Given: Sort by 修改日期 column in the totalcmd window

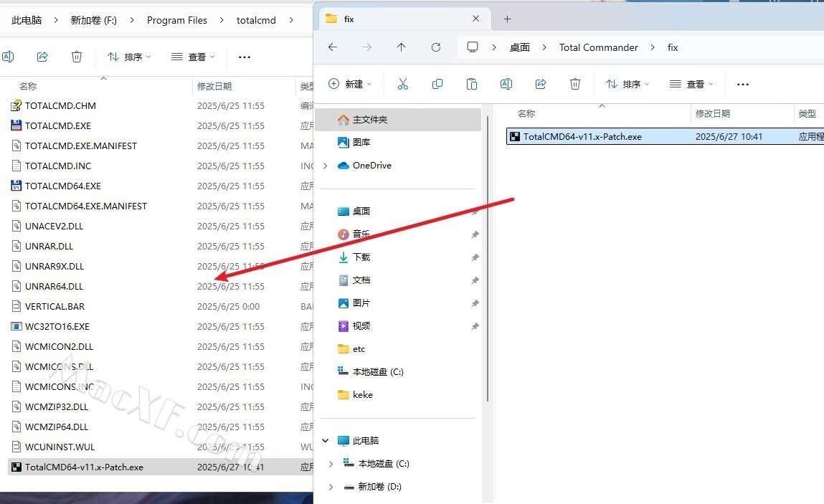Looking at the screenshot, I should point(214,86).
